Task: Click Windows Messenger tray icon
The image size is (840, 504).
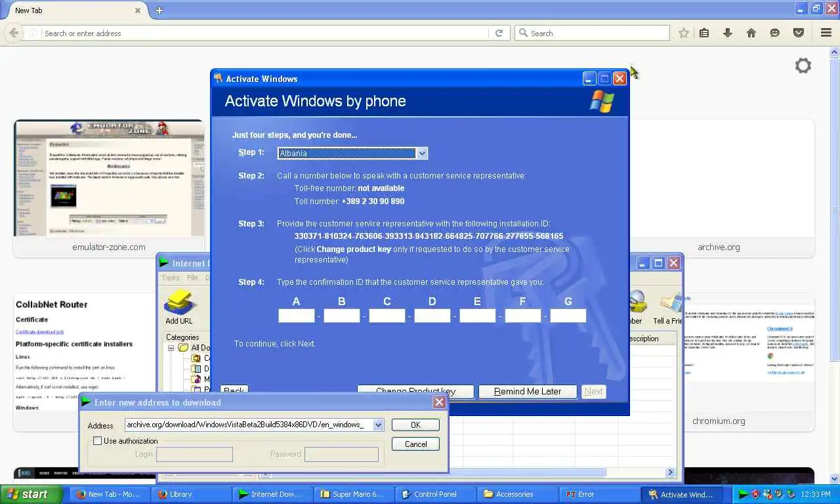Action: click(x=767, y=494)
